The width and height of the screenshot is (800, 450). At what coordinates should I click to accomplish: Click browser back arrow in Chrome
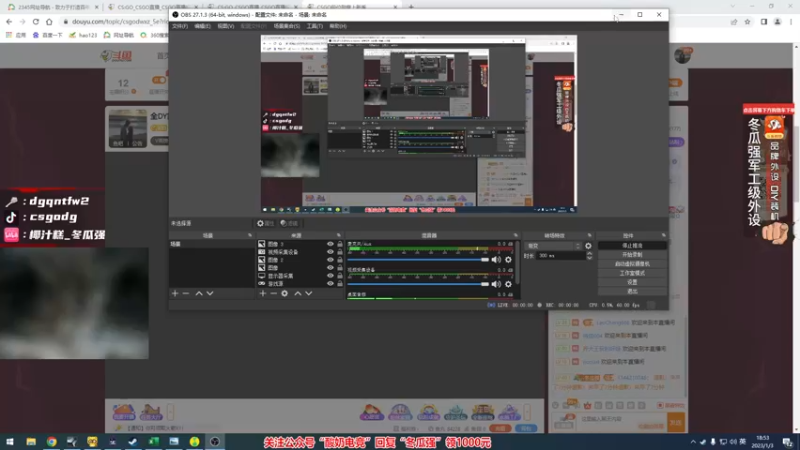(x=9, y=22)
